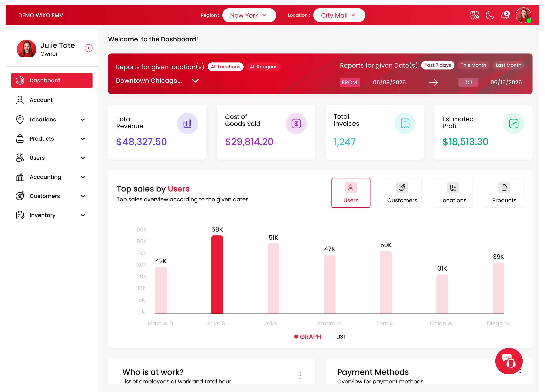Click Jake L. 51K bar
This screenshot has height=392, width=545.
click(x=273, y=278)
